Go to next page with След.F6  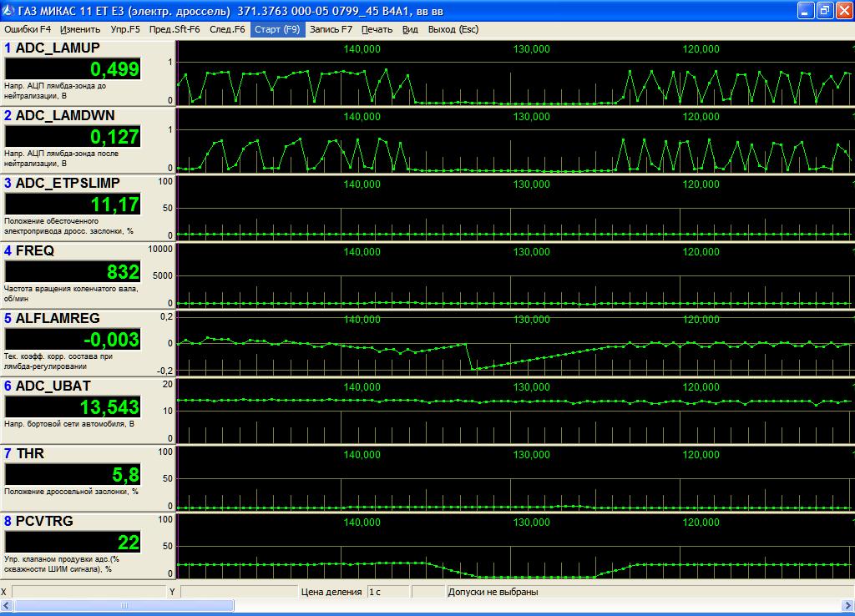coord(227,29)
